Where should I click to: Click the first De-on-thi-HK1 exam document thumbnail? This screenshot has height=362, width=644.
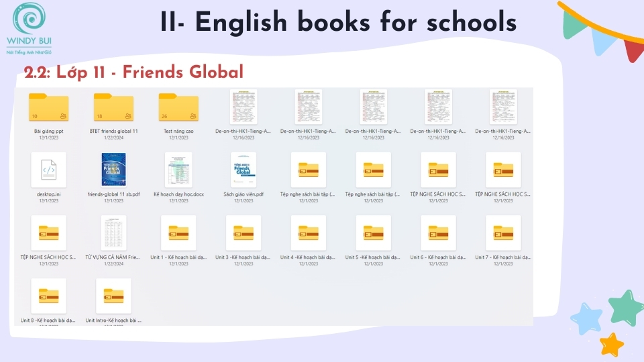243,107
